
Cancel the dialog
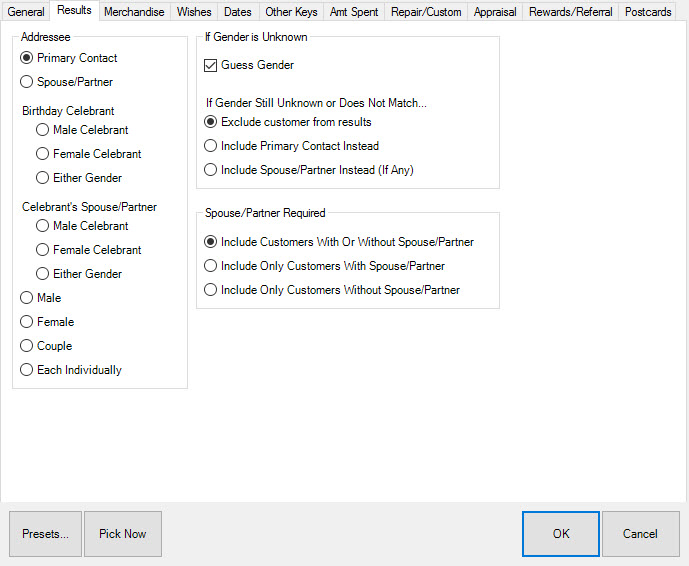click(x=640, y=534)
